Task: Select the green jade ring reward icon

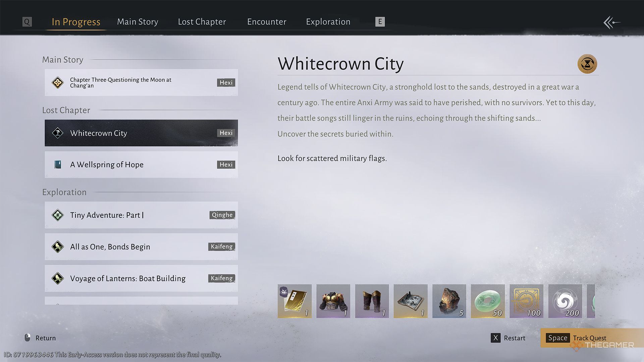Action: 488,301
